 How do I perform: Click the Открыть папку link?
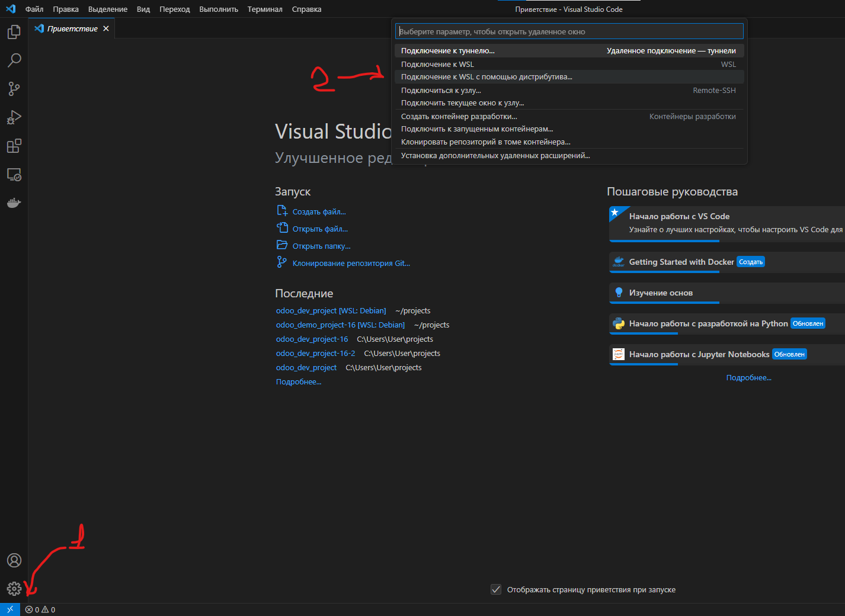(x=321, y=246)
